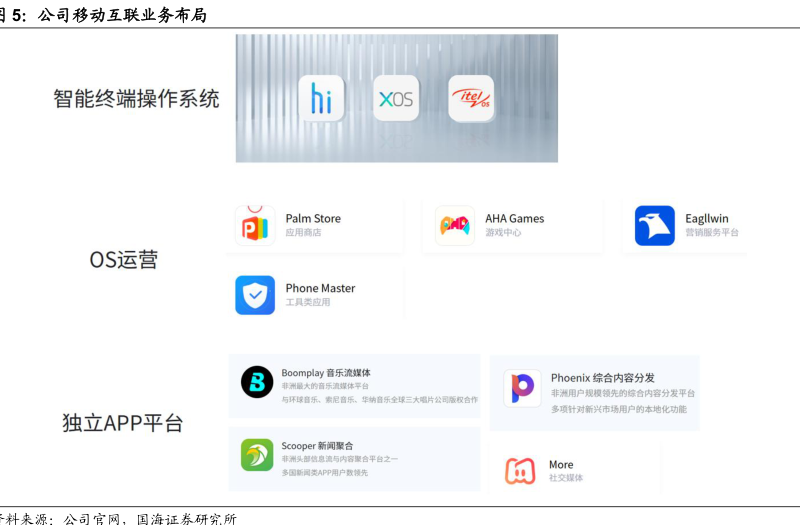Open the Palm Store shopping bag icon
The width and height of the screenshot is (800, 525).
pos(255,226)
